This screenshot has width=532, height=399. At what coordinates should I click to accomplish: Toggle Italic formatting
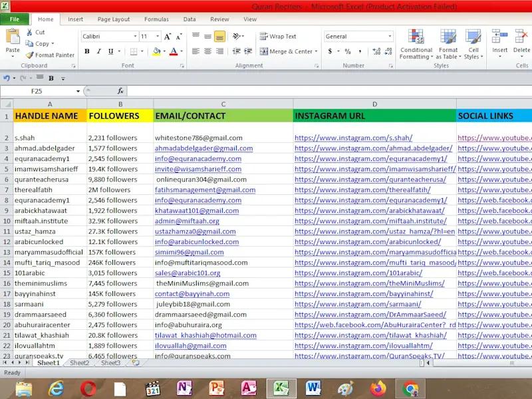[x=98, y=52]
